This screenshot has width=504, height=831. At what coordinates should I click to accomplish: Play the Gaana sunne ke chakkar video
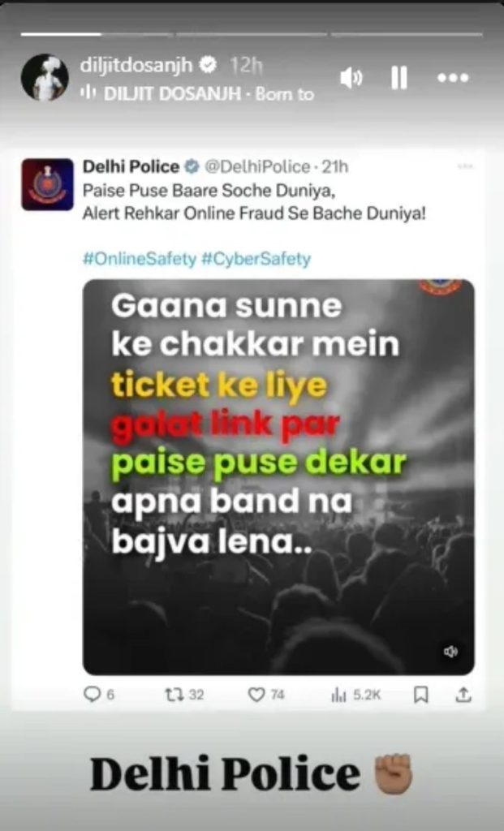278,476
